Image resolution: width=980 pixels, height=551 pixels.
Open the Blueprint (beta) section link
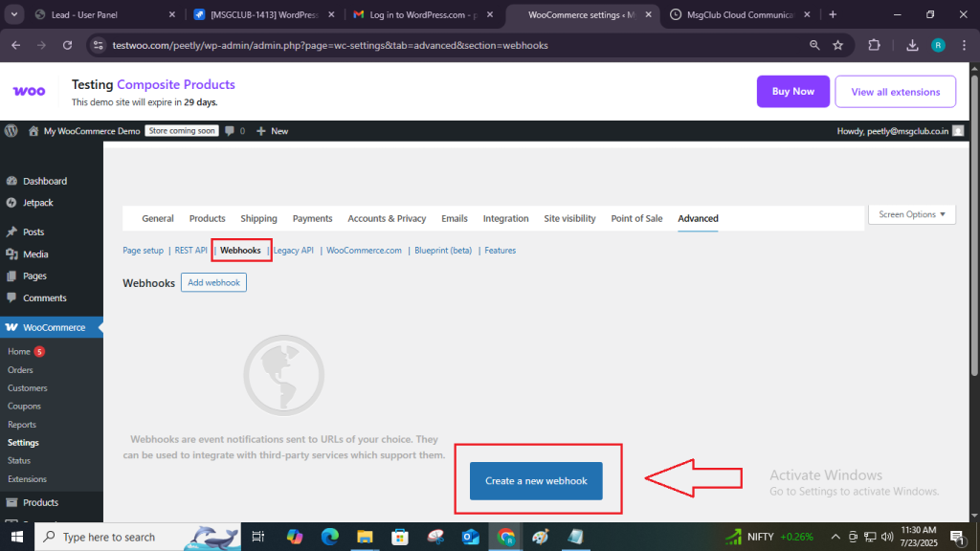[x=443, y=251]
